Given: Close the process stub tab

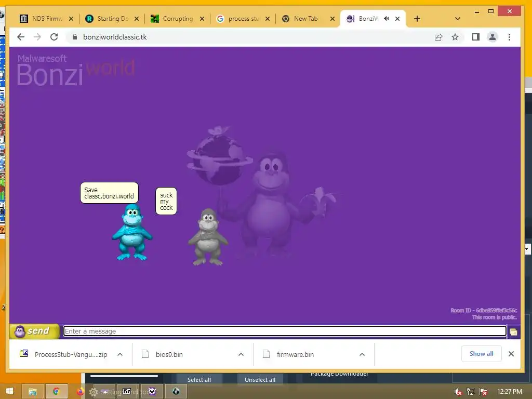Looking at the screenshot, I should pyautogui.click(x=268, y=19).
